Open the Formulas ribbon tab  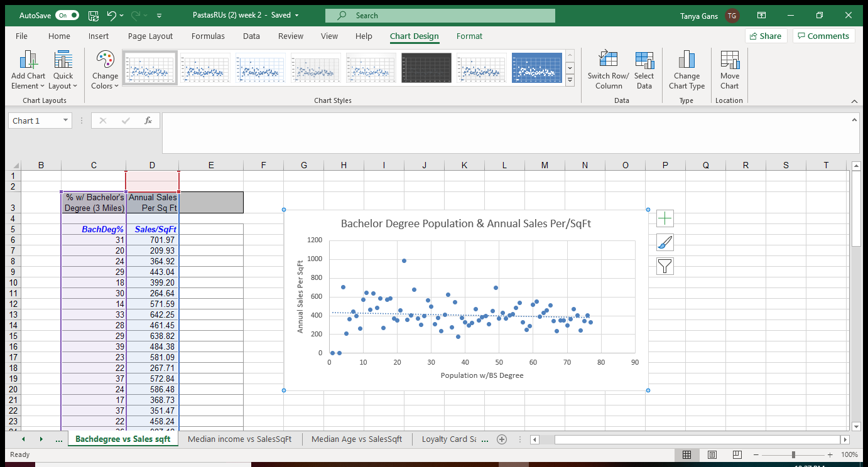click(208, 36)
